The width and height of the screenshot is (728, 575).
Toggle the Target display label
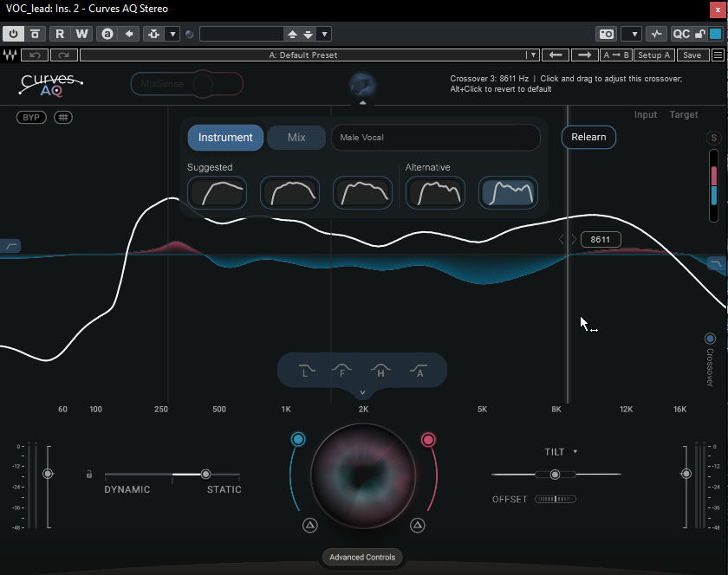pos(684,114)
